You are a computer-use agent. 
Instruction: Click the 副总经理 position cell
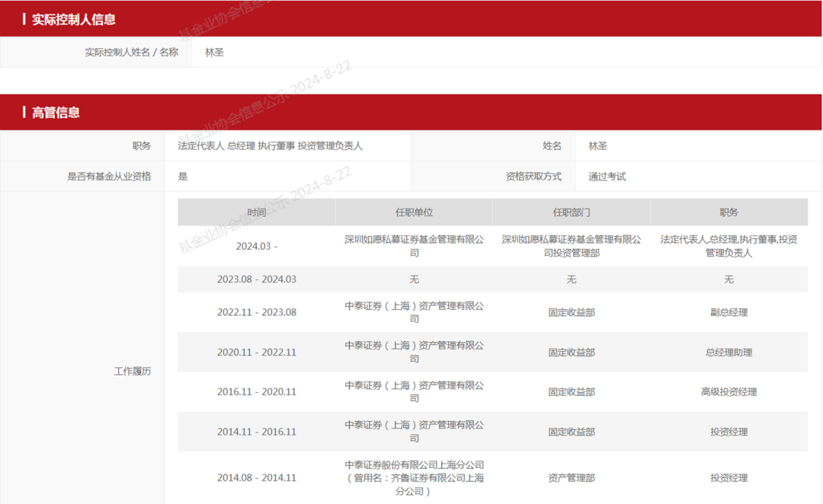(x=730, y=311)
